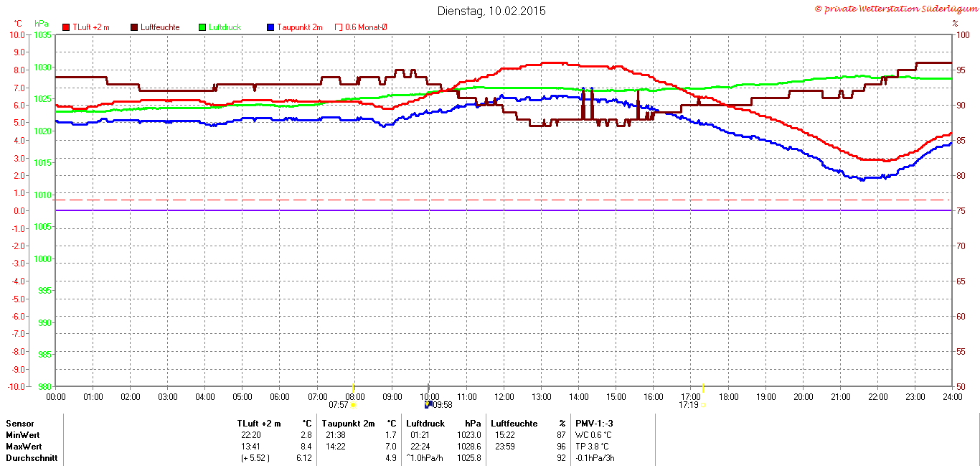The height and width of the screenshot is (466, 980).
Task: Click the chart title Dienstag, 10.02.2015
Action: pyautogui.click(x=491, y=11)
